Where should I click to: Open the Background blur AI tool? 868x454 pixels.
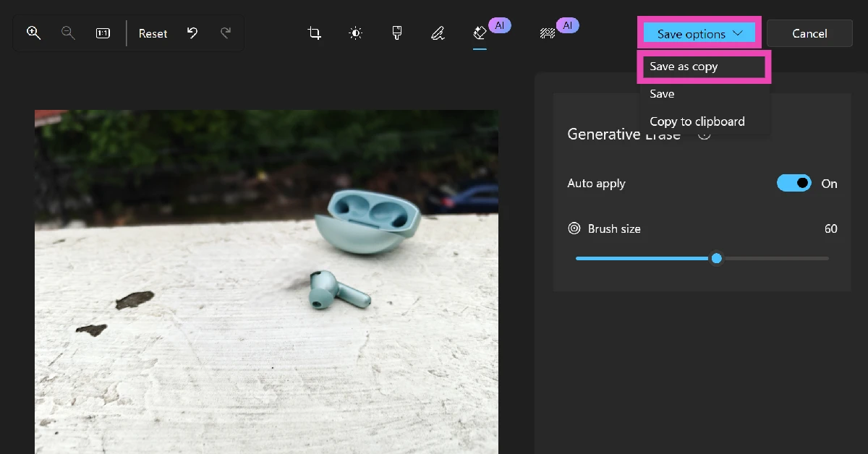tap(548, 33)
